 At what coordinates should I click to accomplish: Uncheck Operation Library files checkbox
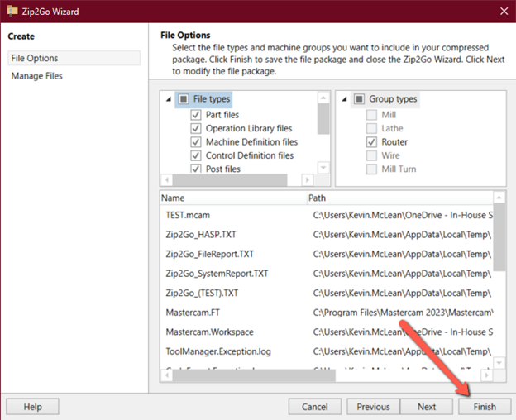196,128
